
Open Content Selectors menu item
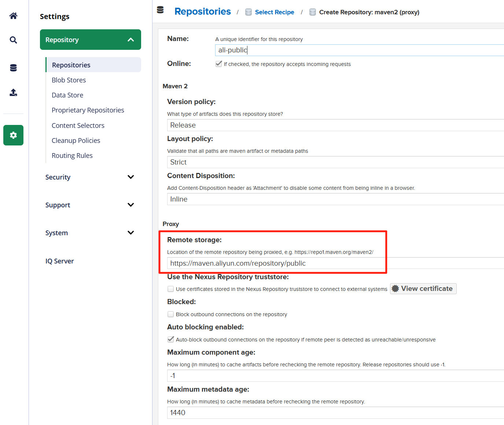(78, 125)
